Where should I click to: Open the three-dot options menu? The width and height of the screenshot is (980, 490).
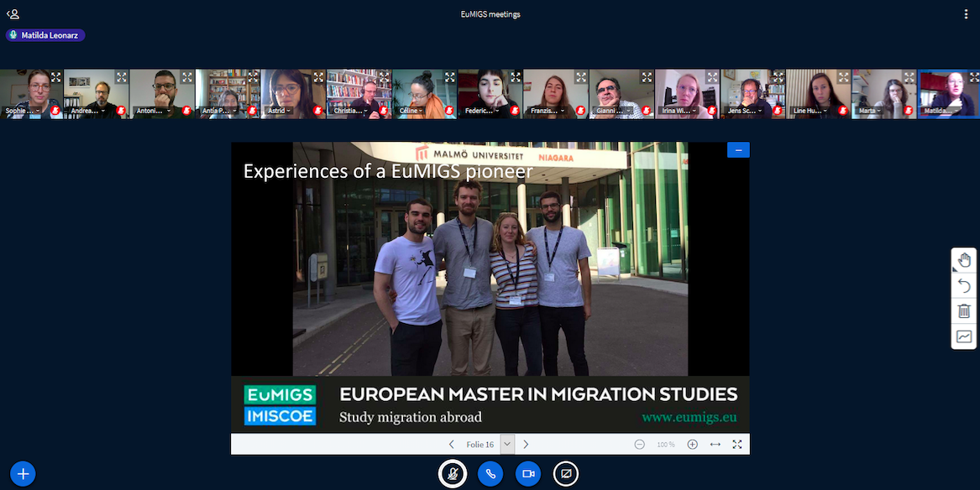[x=967, y=14]
